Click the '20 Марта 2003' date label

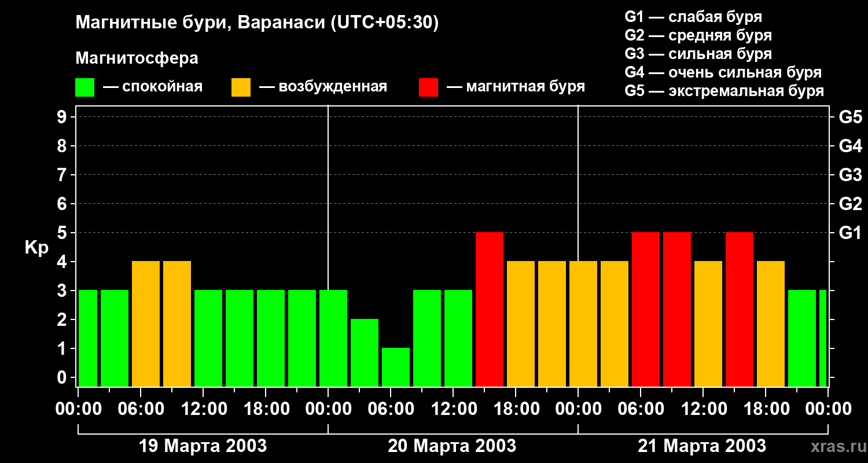452,446
